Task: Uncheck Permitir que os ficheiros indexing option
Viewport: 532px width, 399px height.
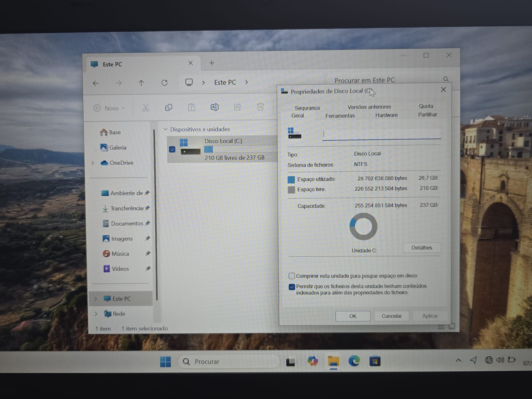Action: [x=292, y=287]
